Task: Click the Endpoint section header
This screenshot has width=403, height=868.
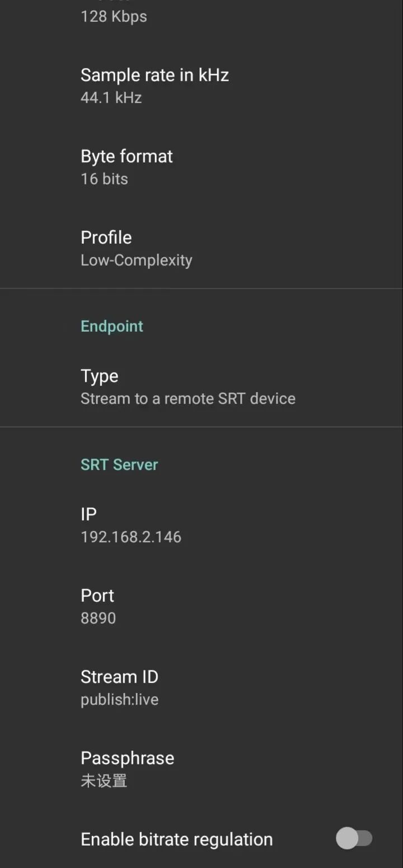Action: coord(112,326)
